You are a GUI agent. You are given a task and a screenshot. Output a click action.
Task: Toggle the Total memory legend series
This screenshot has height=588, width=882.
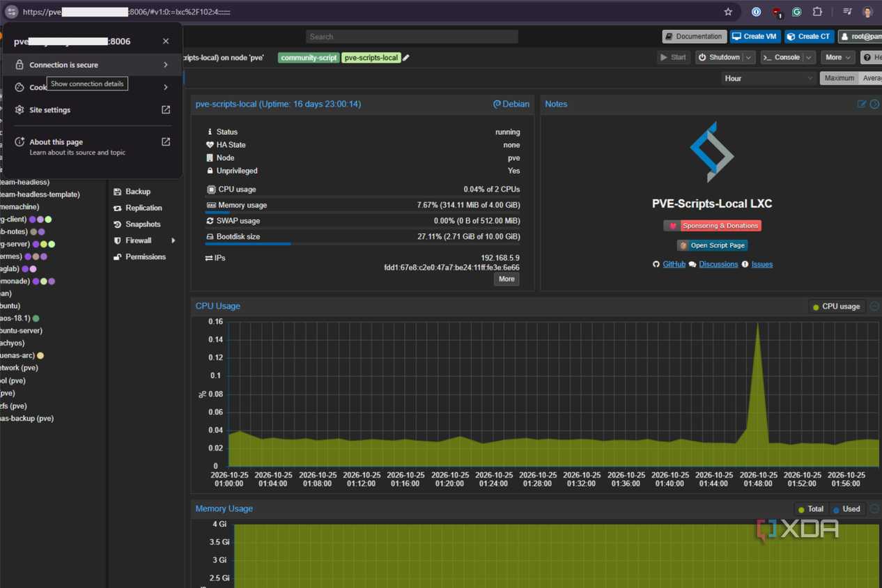tap(810, 509)
